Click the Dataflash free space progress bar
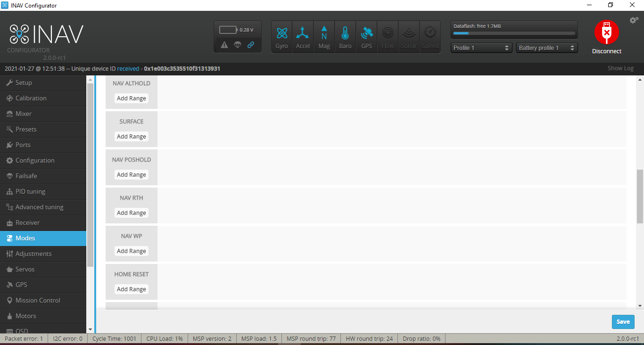Image resolution: width=644 pixels, height=345 pixels. click(514, 33)
